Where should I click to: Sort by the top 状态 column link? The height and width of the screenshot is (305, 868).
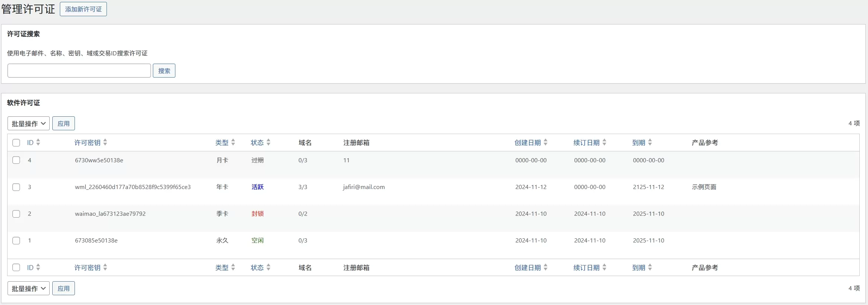[257, 143]
